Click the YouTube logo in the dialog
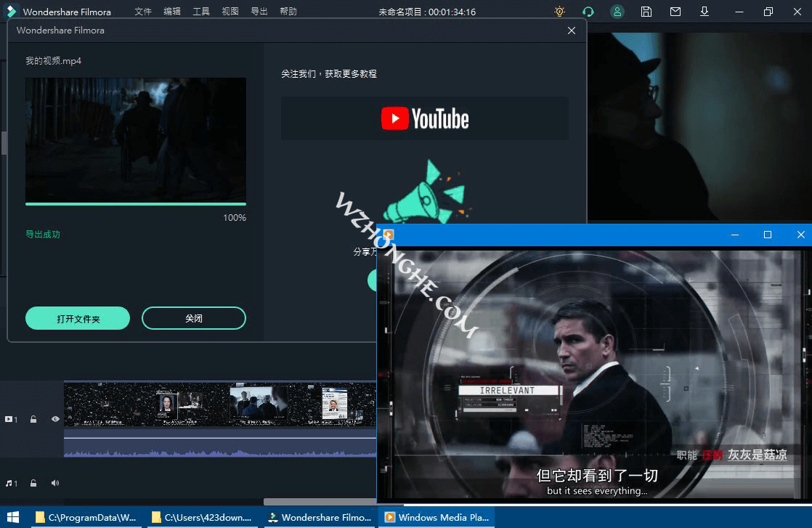The height and width of the screenshot is (528, 812). [x=424, y=118]
